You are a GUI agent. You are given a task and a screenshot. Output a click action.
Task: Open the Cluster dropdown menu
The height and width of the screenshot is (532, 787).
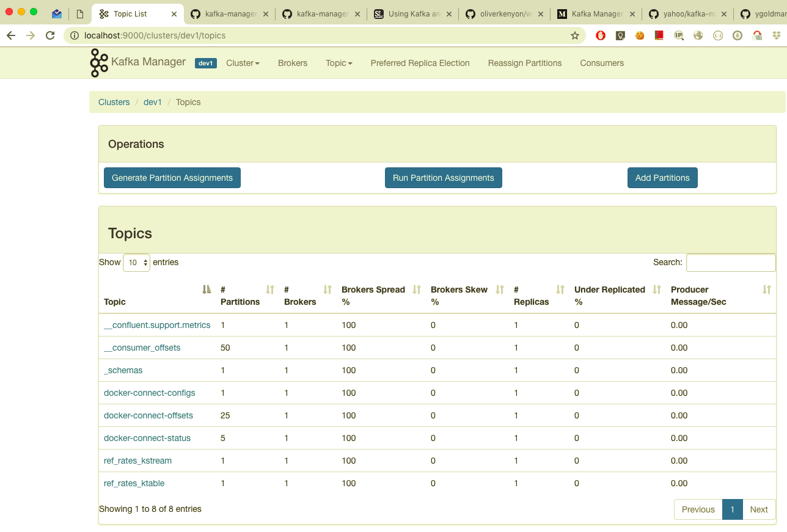click(243, 63)
